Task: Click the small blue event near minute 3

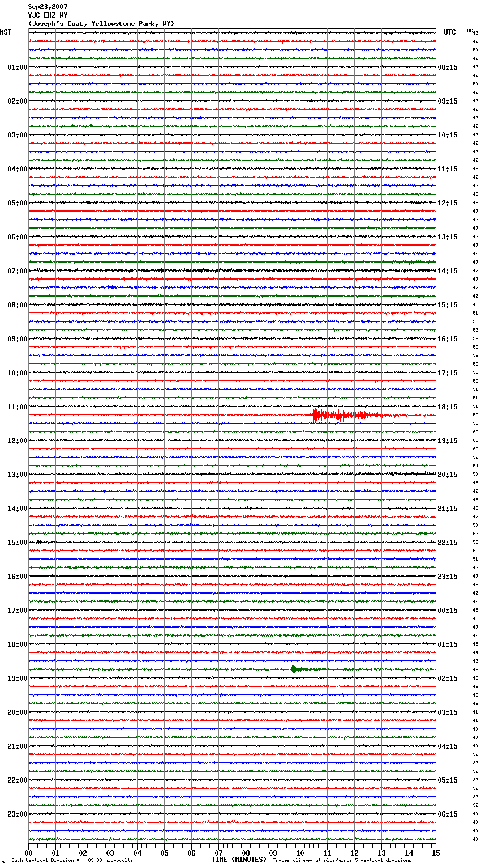Action: pos(111,287)
